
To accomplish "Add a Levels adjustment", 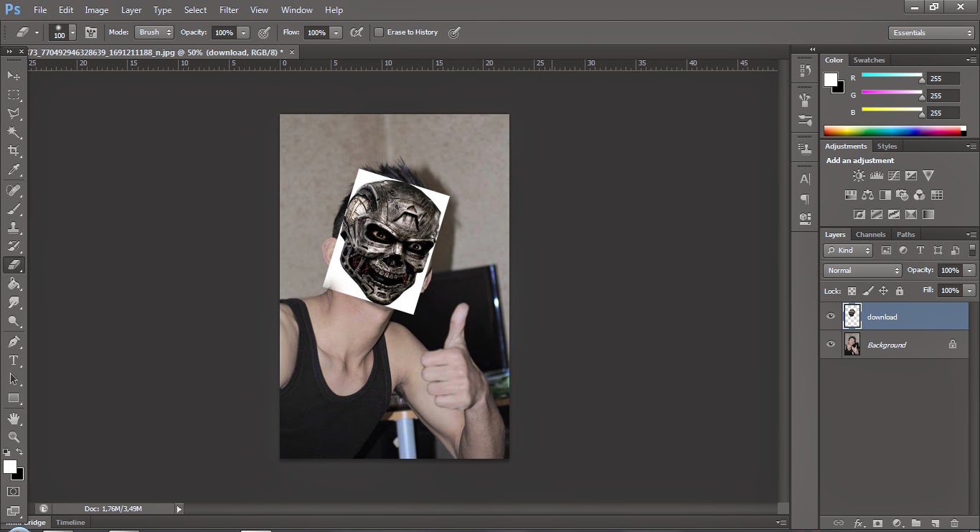I will coord(876,175).
